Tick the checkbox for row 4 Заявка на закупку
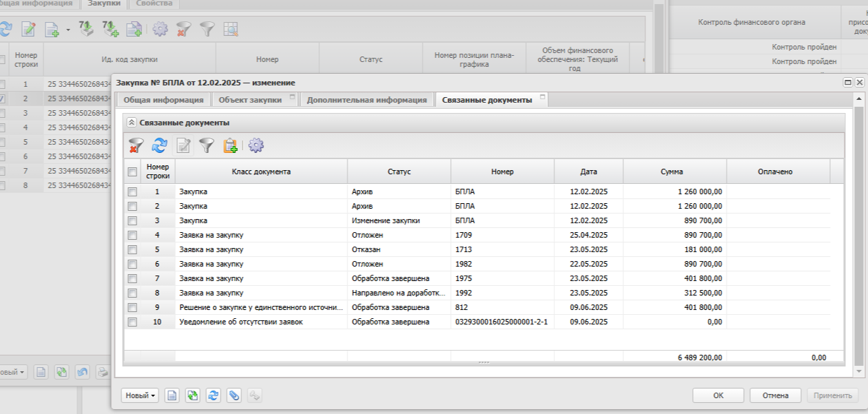This screenshot has width=868, height=414. [132, 235]
